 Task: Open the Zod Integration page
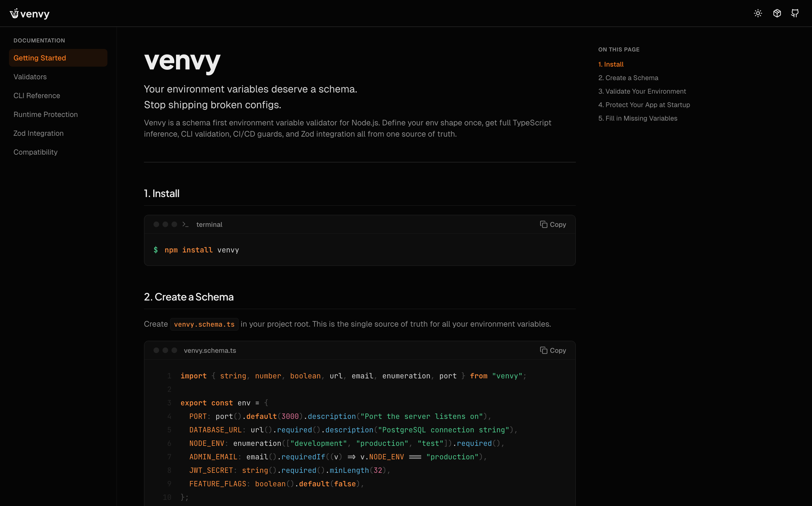pyautogui.click(x=58, y=133)
